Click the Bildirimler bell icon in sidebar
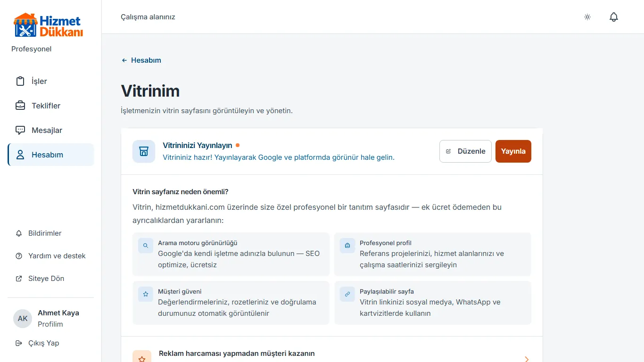Viewport: 644px width, 362px height. [x=19, y=233]
